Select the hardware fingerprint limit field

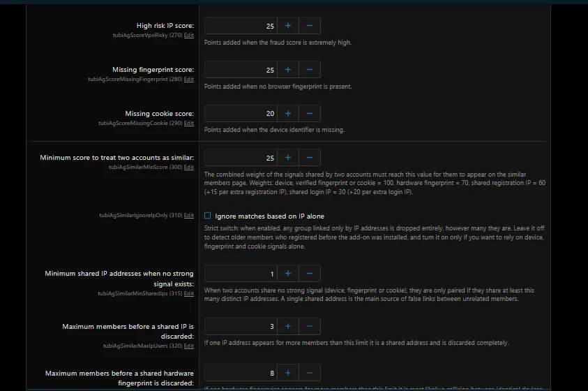click(x=241, y=373)
